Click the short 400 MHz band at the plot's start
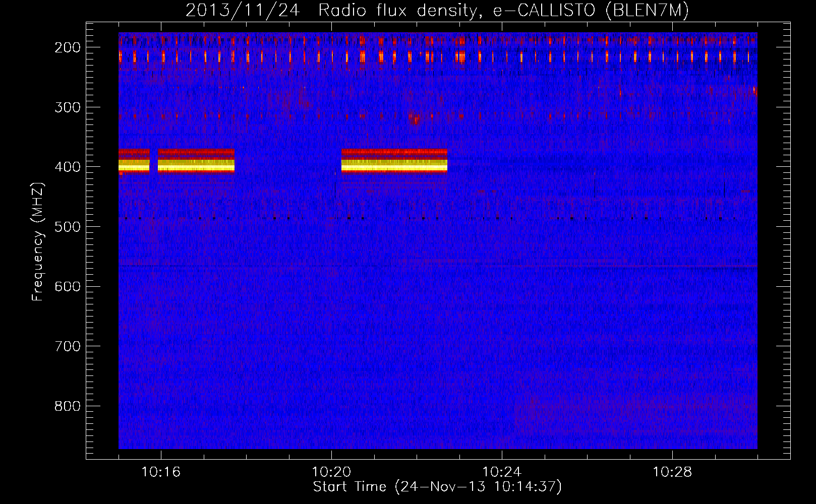This screenshot has width=816, height=504. tap(134, 161)
